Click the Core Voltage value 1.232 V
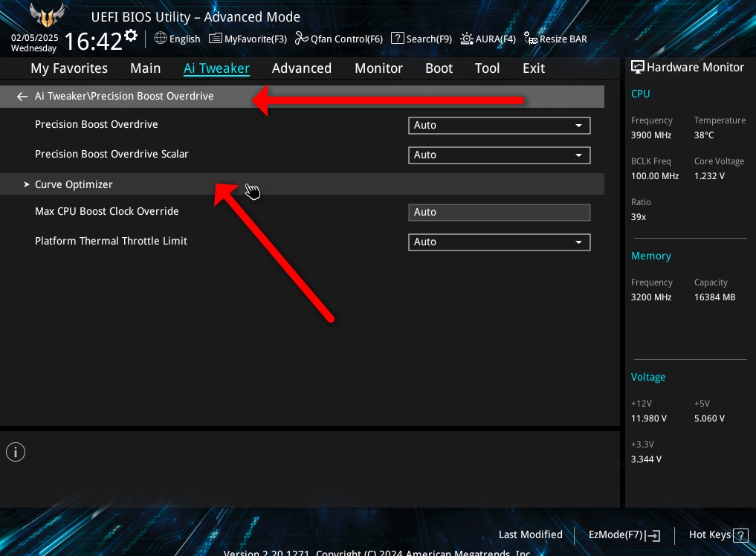 pos(709,176)
